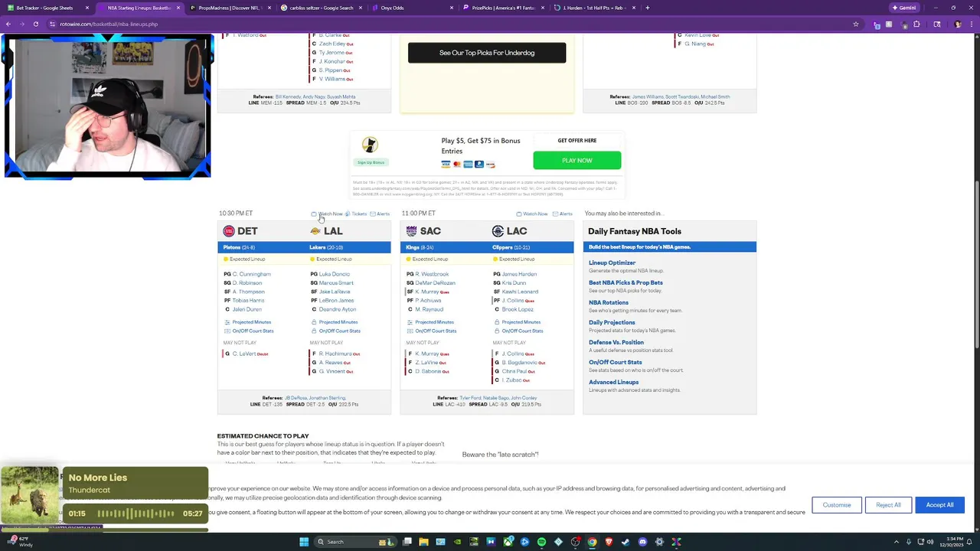Click Watch Now for the SAC-LAC game

532,214
